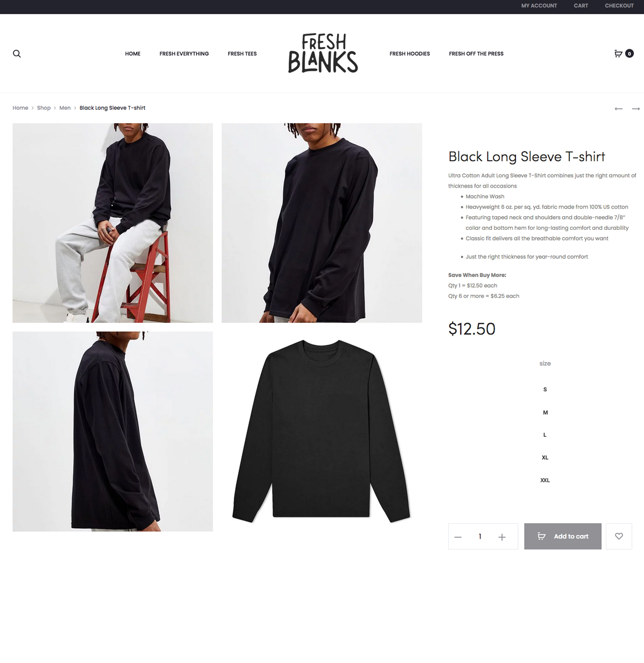Pick size XXL option
Screen dimensions: 644x663
545,480
